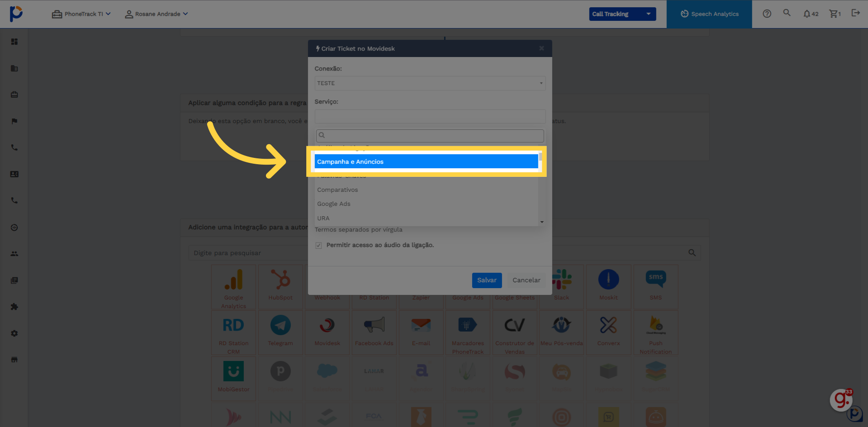The width and height of the screenshot is (868, 427).
Task: Select Slack integration icon
Action: (x=562, y=287)
